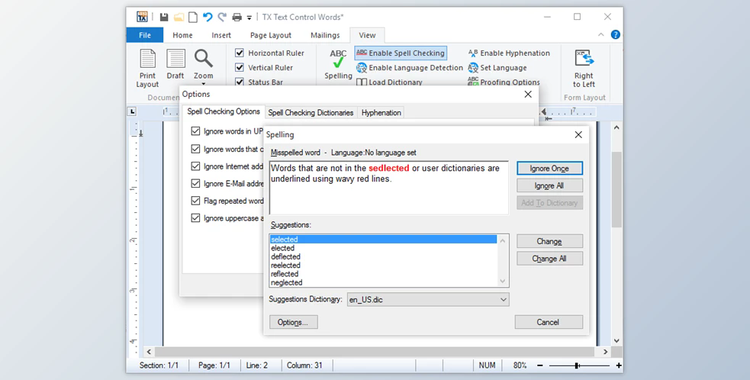Open Options... from Spelling dialog
This screenshot has height=380, width=750.
click(293, 322)
